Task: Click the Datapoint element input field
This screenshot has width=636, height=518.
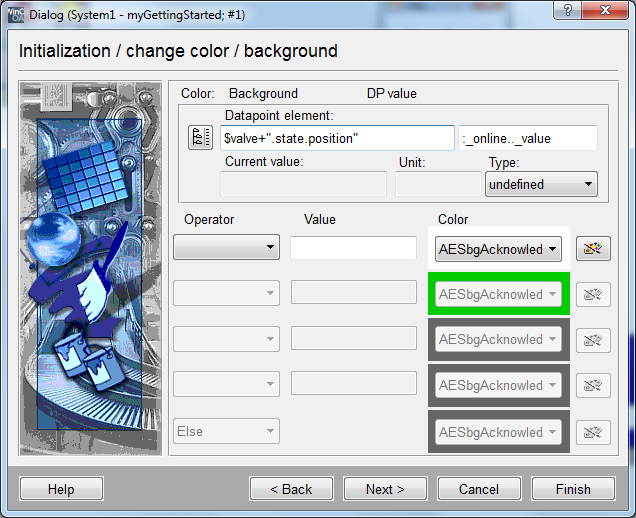Action: pyautogui.click(x=336, y=138)
